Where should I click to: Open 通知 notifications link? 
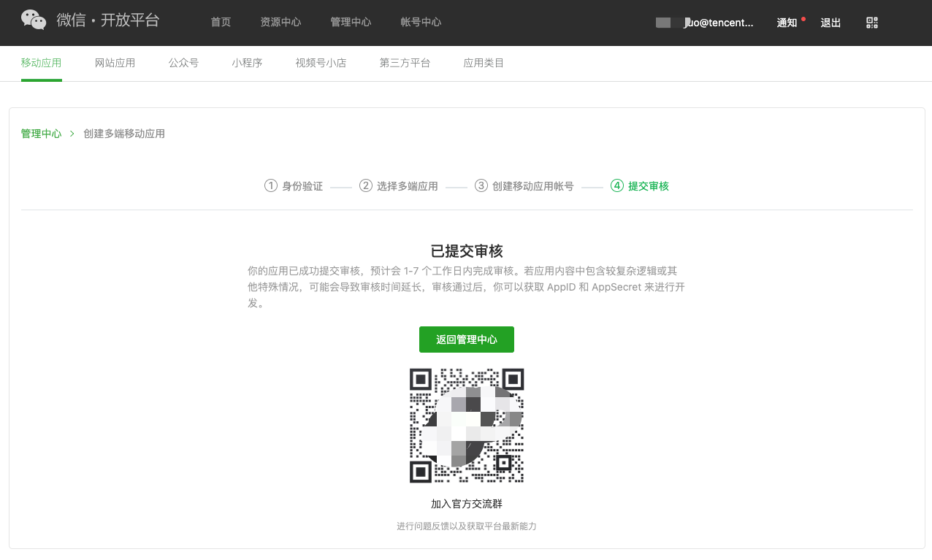pos(787,23)
